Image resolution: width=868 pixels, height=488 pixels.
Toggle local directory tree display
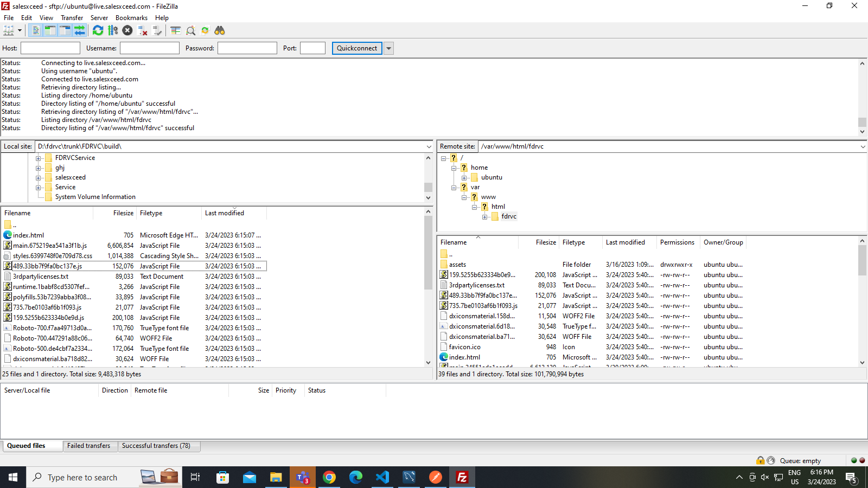(50, 31)
